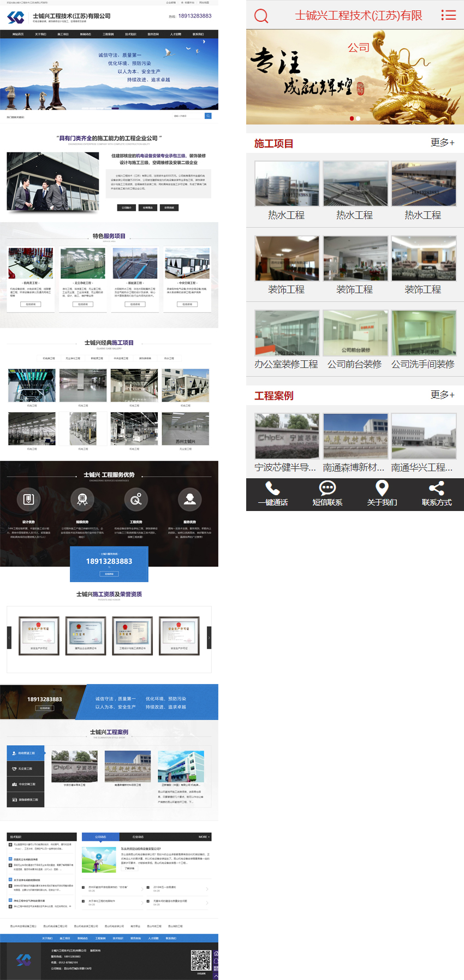Click the 服务优势 person icon
The image size is (464, 980).
[x=189, y=499]
